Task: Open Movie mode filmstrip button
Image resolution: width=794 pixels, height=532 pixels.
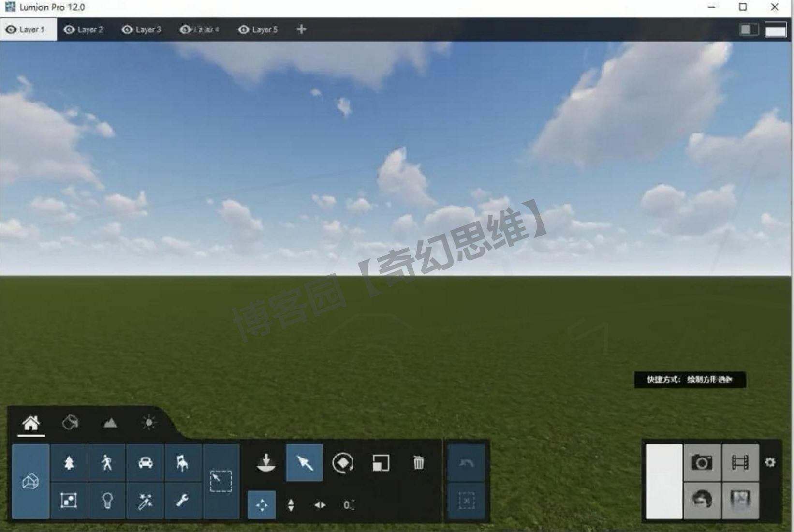Action: coord(740,463)
